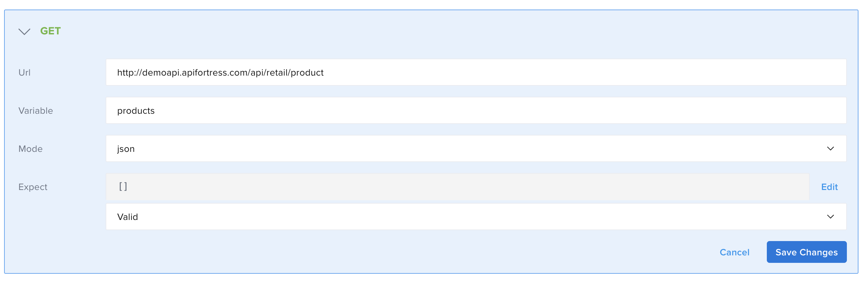Select the Expect field showing brackets
The image size is (868, 286).
coord(457,187)
